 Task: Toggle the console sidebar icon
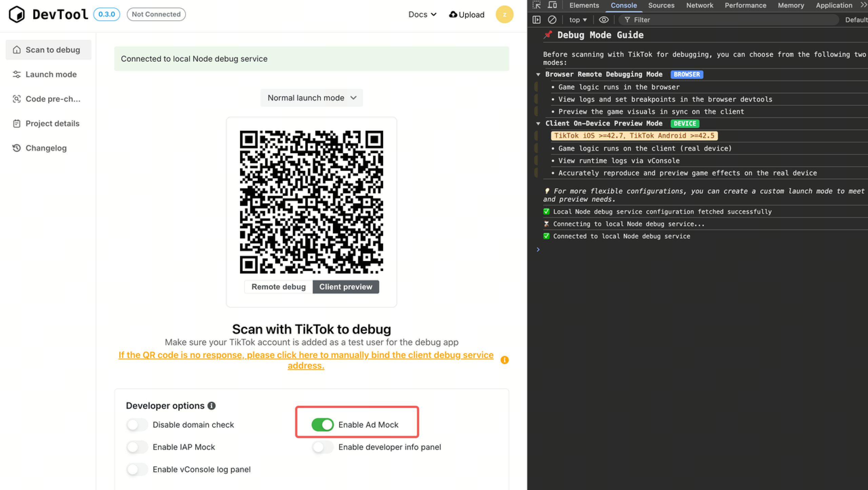pyautogui.click(x=536, y=20)
